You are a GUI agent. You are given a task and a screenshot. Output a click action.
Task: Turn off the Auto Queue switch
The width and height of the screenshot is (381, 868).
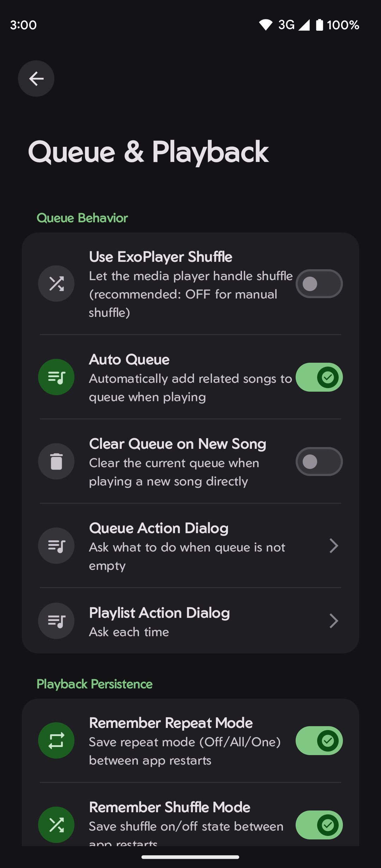click(x=319, y=377)
